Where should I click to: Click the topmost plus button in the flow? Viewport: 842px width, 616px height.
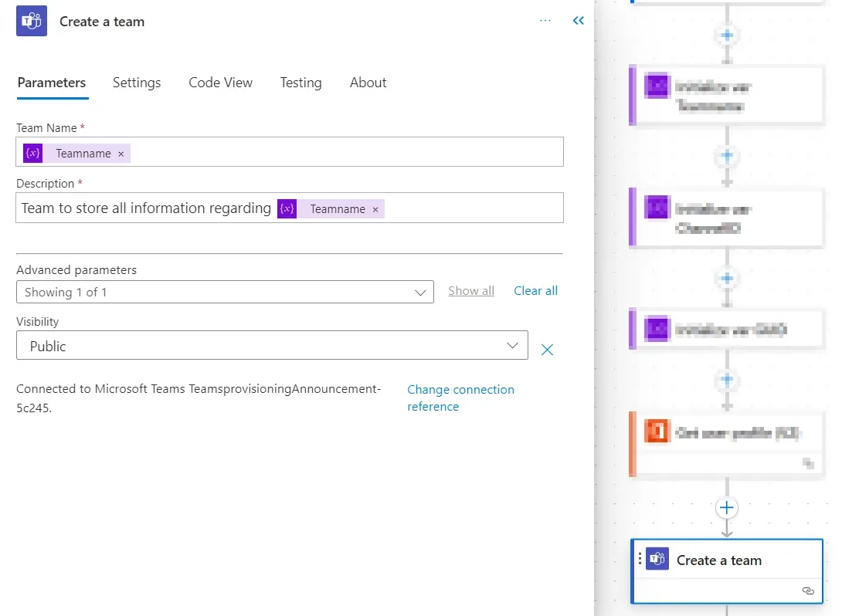point(727,36)
